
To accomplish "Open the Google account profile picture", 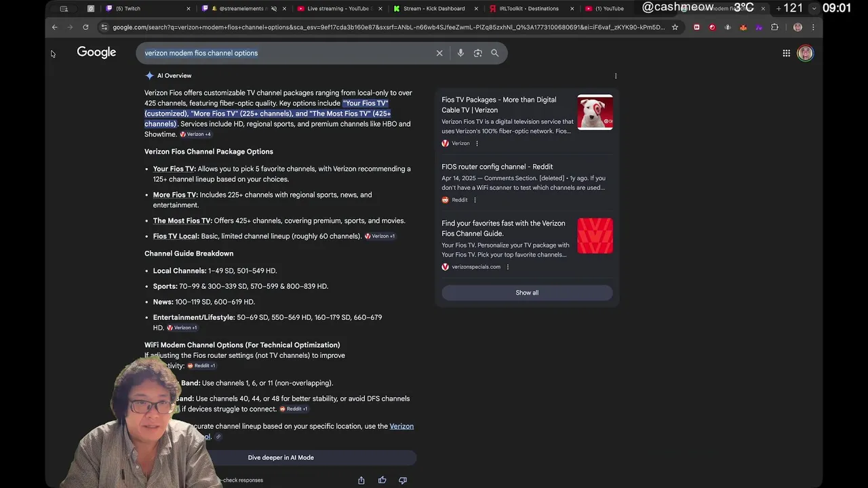I will [805, 53].
